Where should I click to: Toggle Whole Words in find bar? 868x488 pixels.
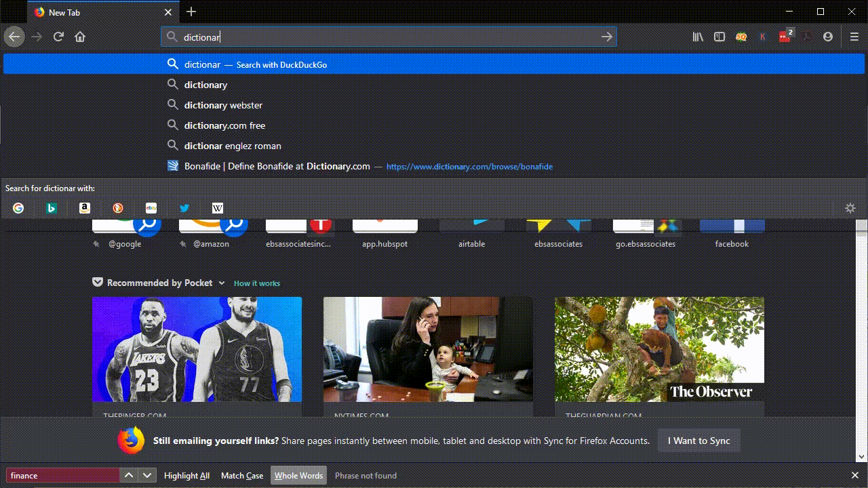point(298,475)
